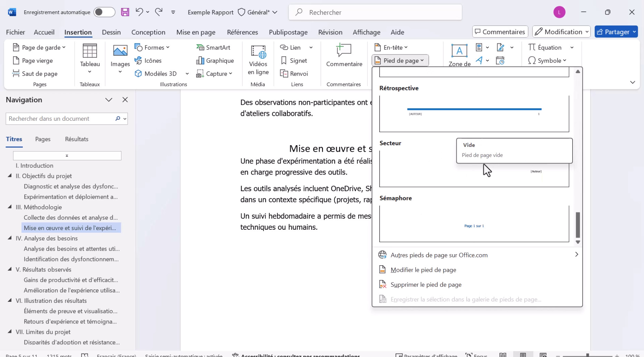Open the Général sensitivity label dropdown
Screen dimensions: 644x357
[258, 12]
